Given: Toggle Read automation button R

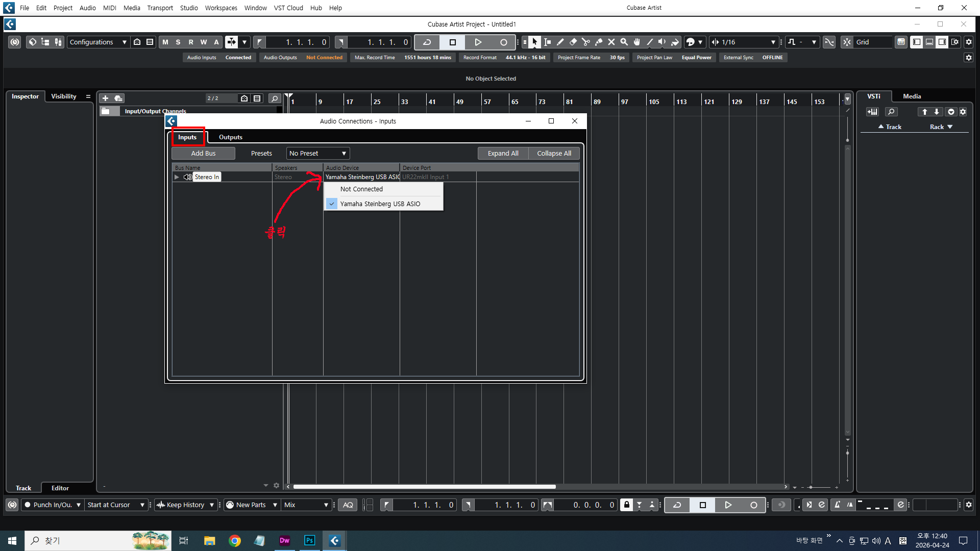Looking at the screenshot, I should click(x=190, y=42).
